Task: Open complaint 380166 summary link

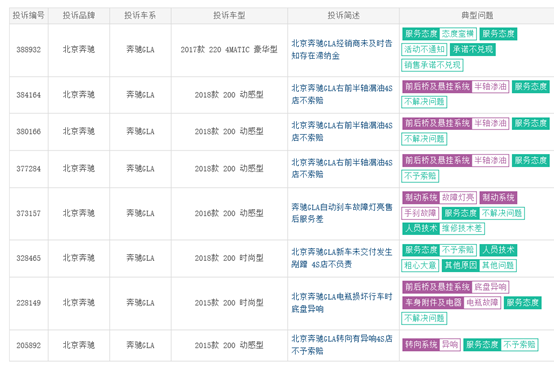Action: [342, 131]
